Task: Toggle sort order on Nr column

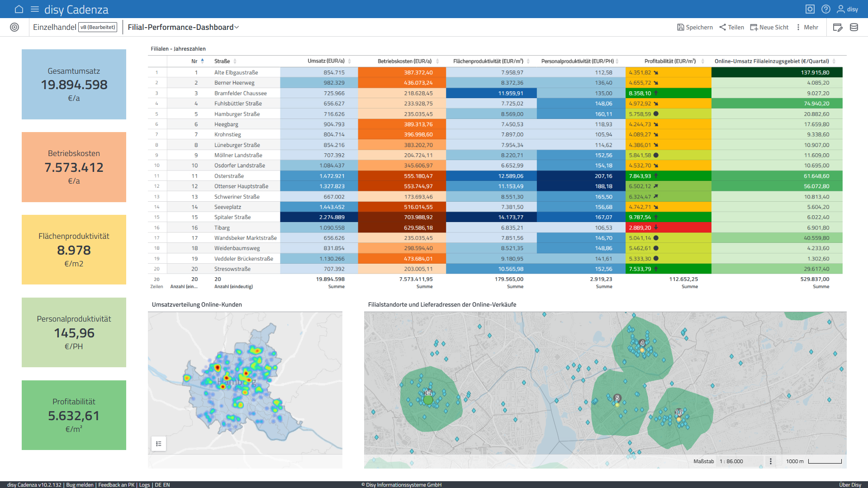Action: pos(202,61)
